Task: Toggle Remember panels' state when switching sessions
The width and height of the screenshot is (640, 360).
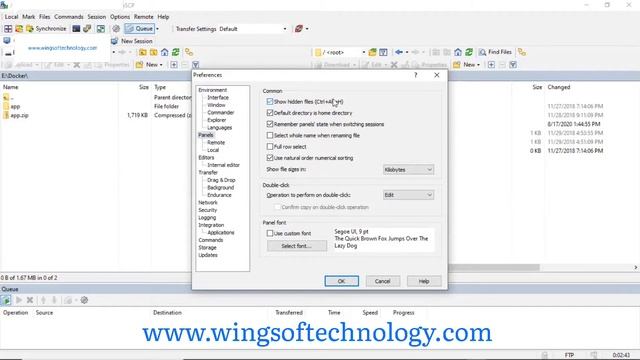Action: point(270,124)
